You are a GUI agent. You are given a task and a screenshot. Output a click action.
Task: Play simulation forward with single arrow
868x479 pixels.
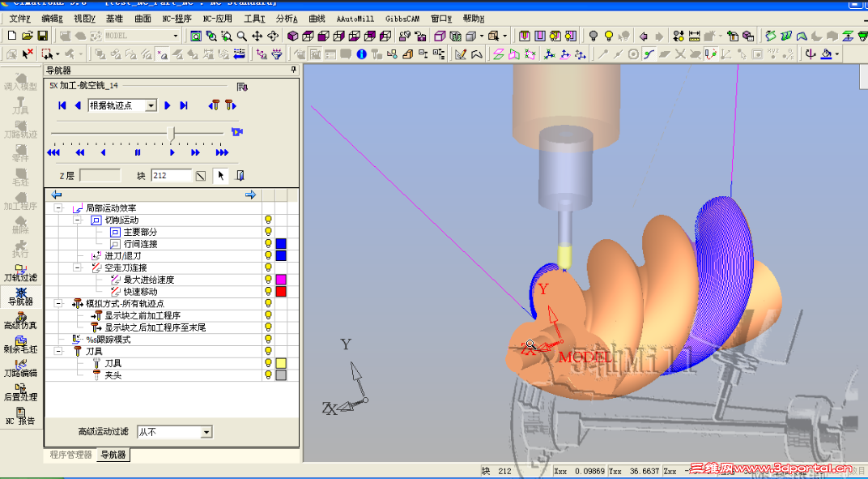[172, 152]
